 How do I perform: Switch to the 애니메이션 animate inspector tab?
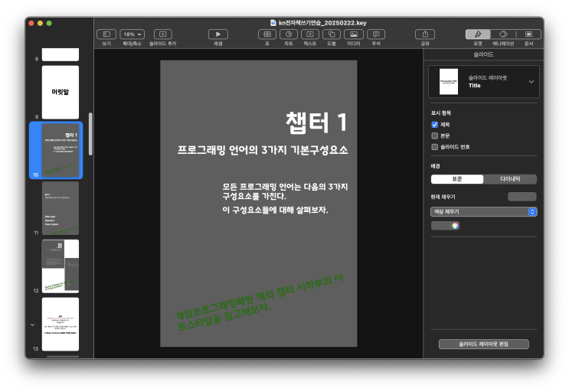tap(503, 34)
